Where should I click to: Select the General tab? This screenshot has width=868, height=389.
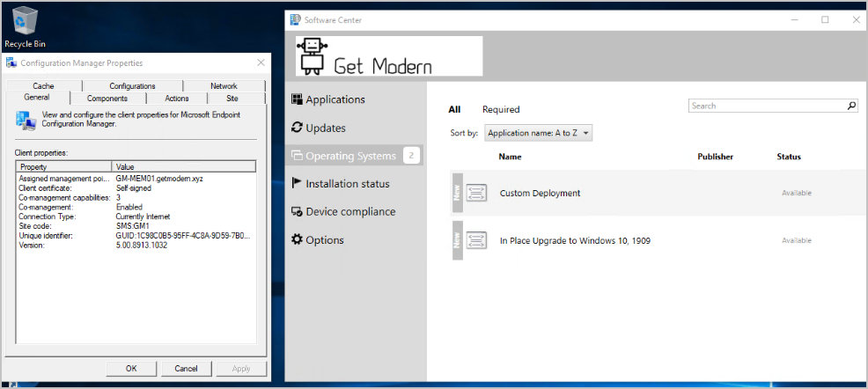[x=37, y=98]
